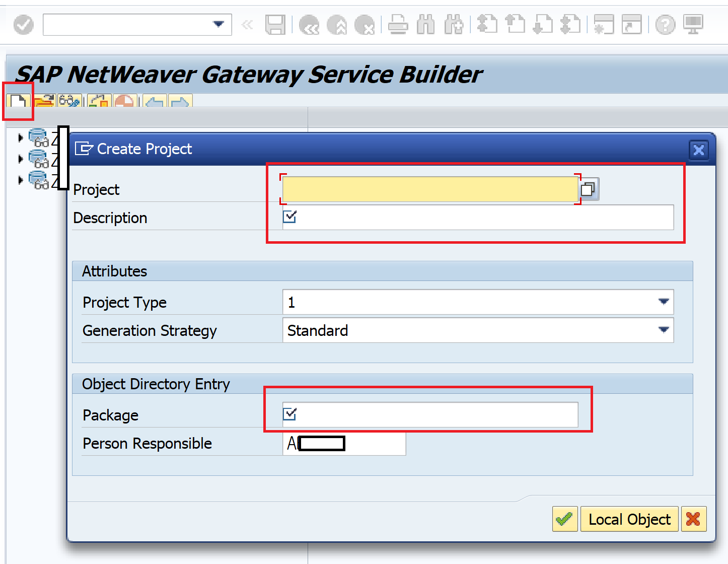Expand the first project tree node
The height and width of the screenshot is (564, 728).
pyautogui.click(x=20, y=137)
